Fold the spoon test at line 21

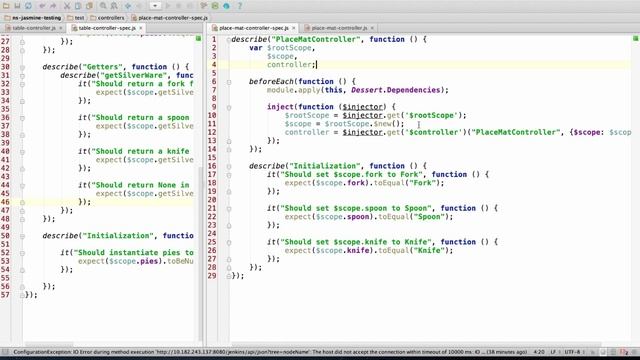(229, 209)
